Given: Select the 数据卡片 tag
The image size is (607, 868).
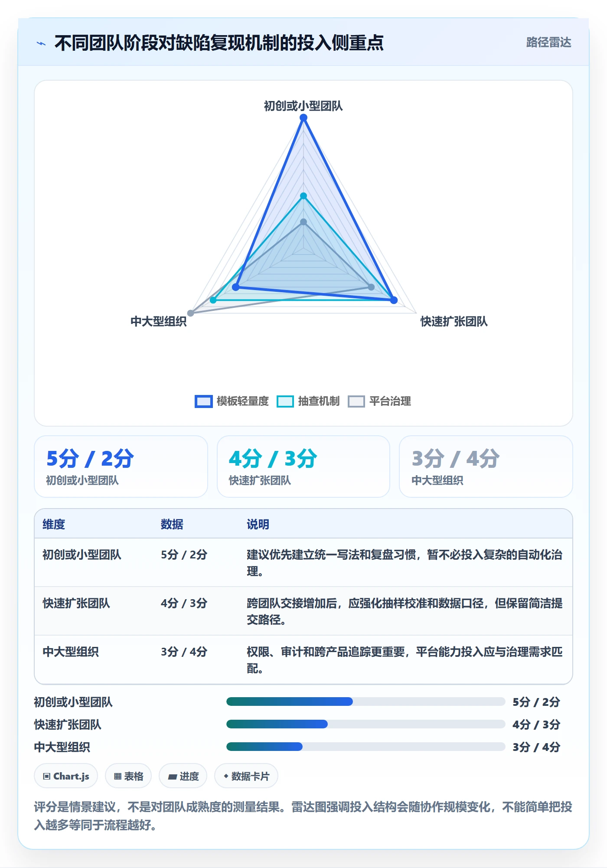Looking at the screenshot, I should pyautogui.click(x=246, y=776).
